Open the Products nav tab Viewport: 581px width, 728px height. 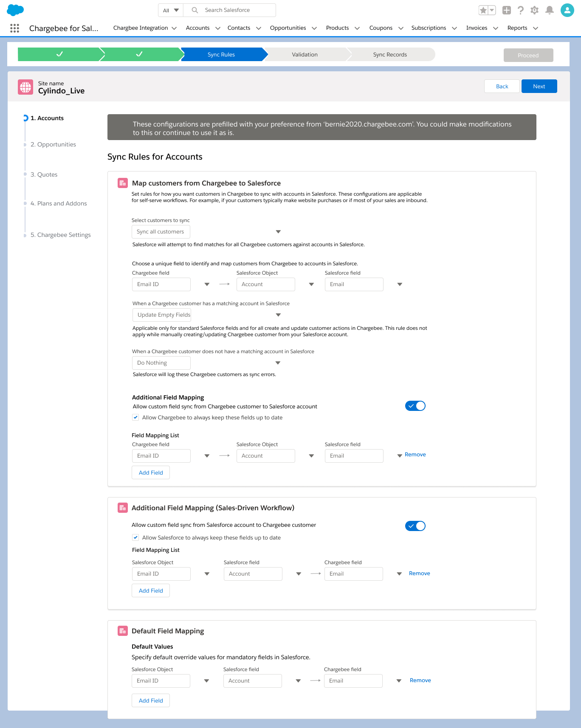pos(337,28)
